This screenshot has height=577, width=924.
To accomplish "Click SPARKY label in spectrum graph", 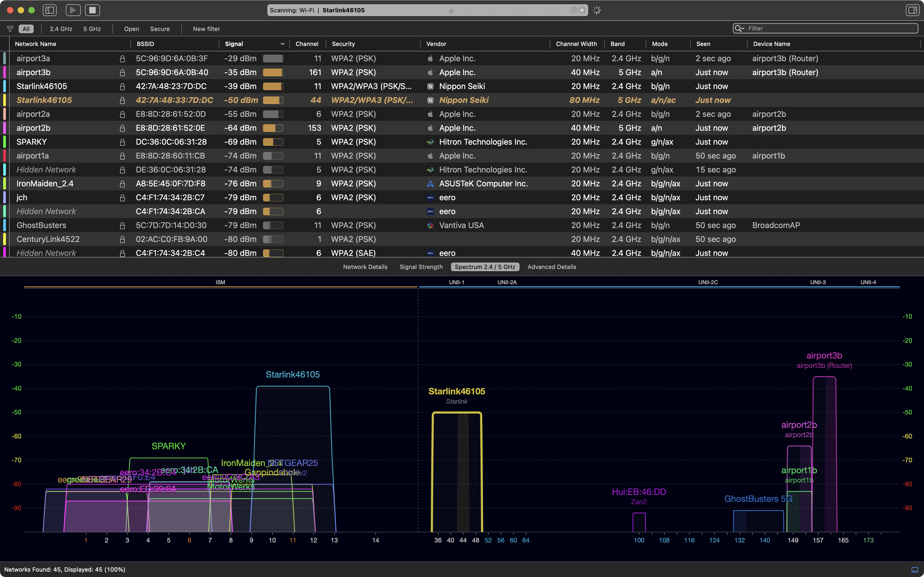I will 169,446.
